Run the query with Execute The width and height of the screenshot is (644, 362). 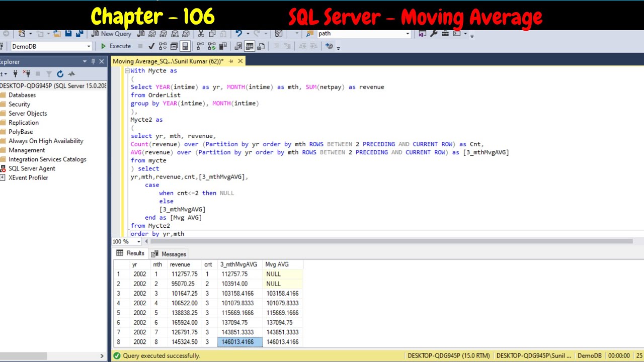click(116, 46)
